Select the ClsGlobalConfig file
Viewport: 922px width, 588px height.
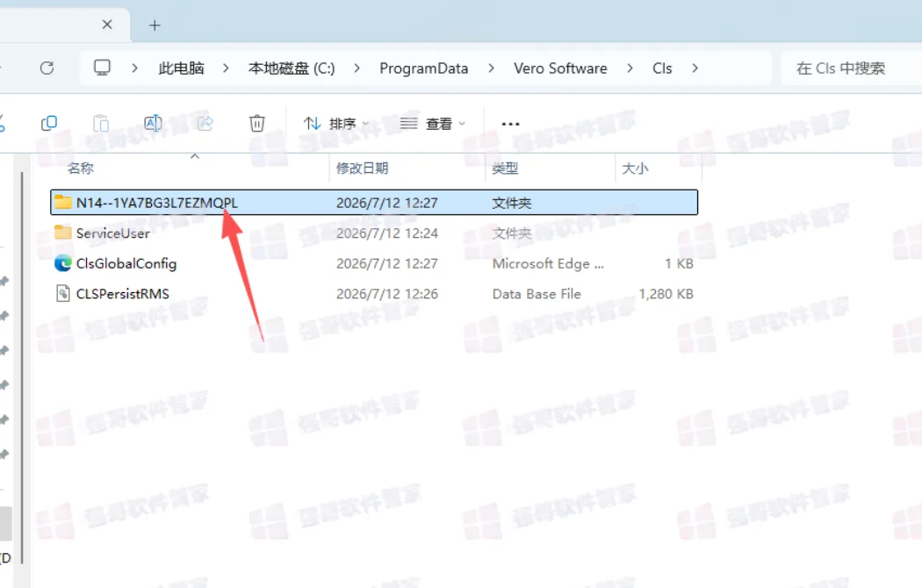tap(374, 264)
